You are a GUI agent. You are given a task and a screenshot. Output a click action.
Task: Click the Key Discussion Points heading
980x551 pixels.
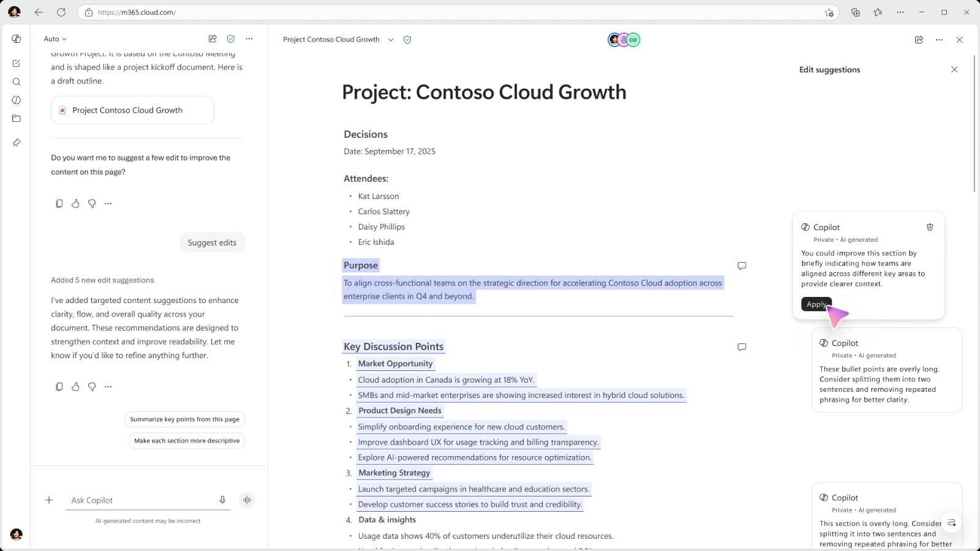[x=393, y=347]
